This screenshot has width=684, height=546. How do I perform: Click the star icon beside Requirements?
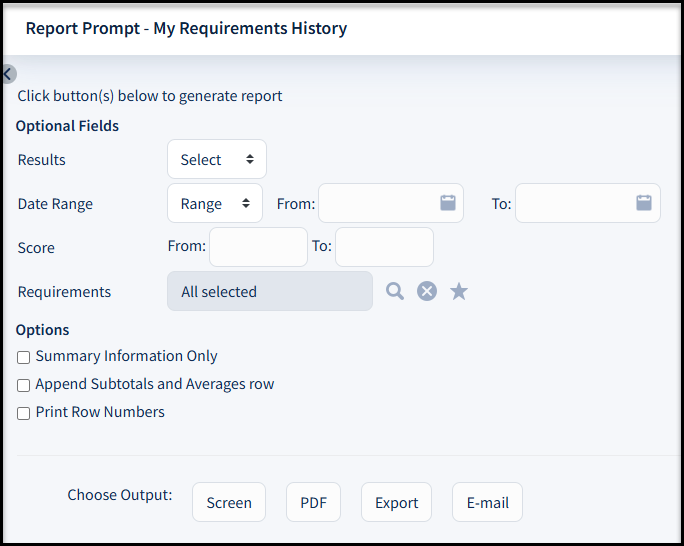[x=459, y=291]
